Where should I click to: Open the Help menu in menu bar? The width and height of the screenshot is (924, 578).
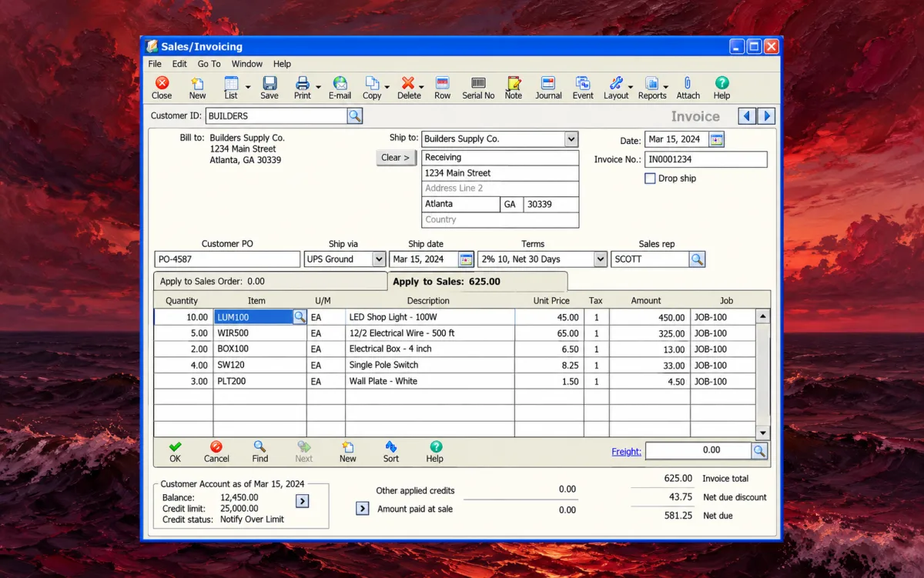coord(282,64)
